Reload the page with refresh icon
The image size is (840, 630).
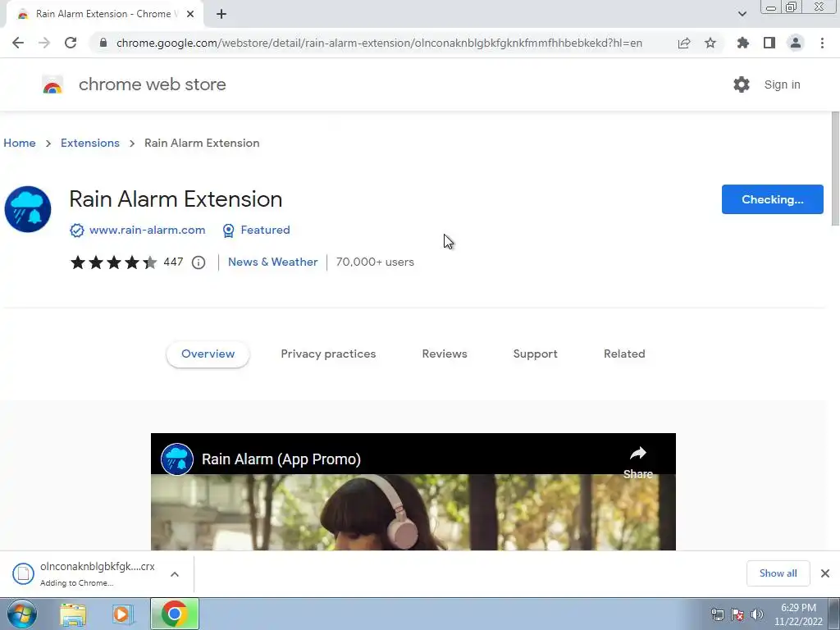click(x=71, y=43)
